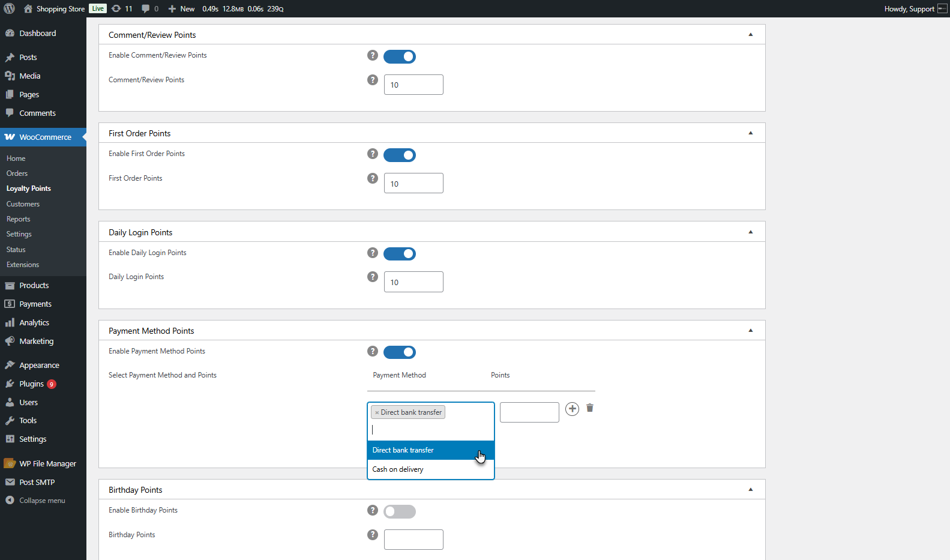Click the updates icon showing 11
The image size is (950, 560).
pyautogui.click(x=116, y=8)
